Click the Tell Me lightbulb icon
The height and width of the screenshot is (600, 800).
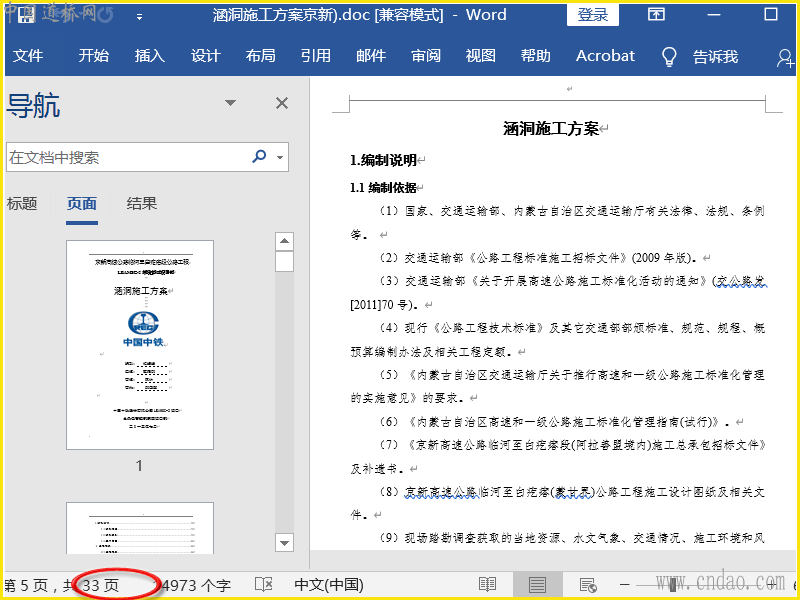pyautogui.click(x=670, y=56)
